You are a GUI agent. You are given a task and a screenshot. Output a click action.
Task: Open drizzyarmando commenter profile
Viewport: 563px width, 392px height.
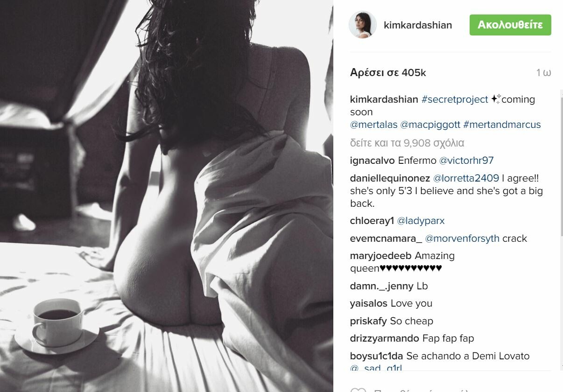click(x=384, y=338)
